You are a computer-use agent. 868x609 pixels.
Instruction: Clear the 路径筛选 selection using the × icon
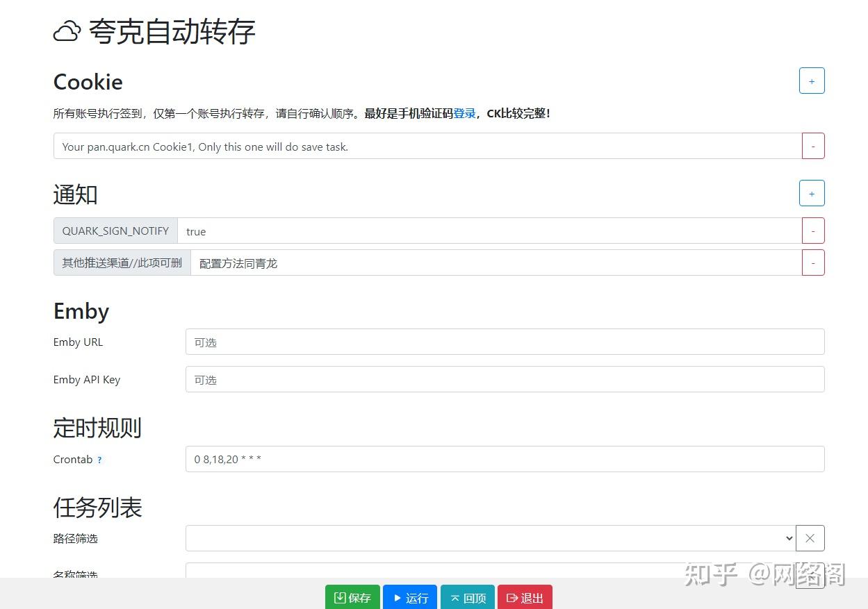pyautogui.click(x=810, y=538)
